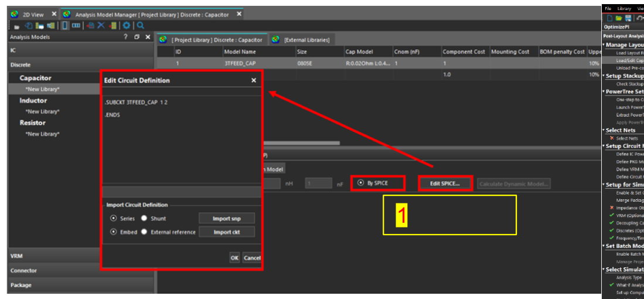Screen dimensions: 644x299
Task: Select the Series radio button
Action: click(113, 219)
